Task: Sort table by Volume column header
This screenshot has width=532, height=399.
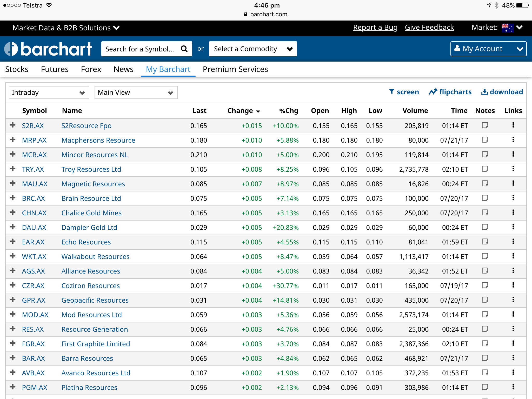Action: 415,111
